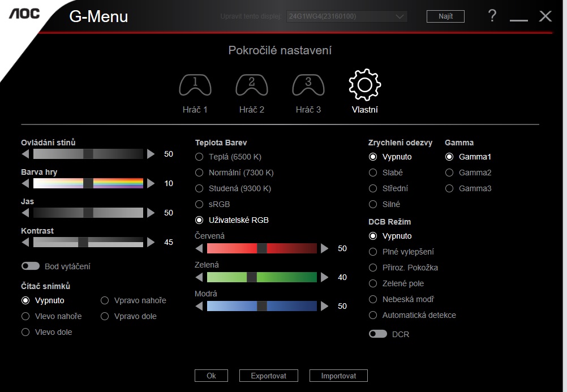Click the Najít button
567x392 pixels.
coord(445,16)
